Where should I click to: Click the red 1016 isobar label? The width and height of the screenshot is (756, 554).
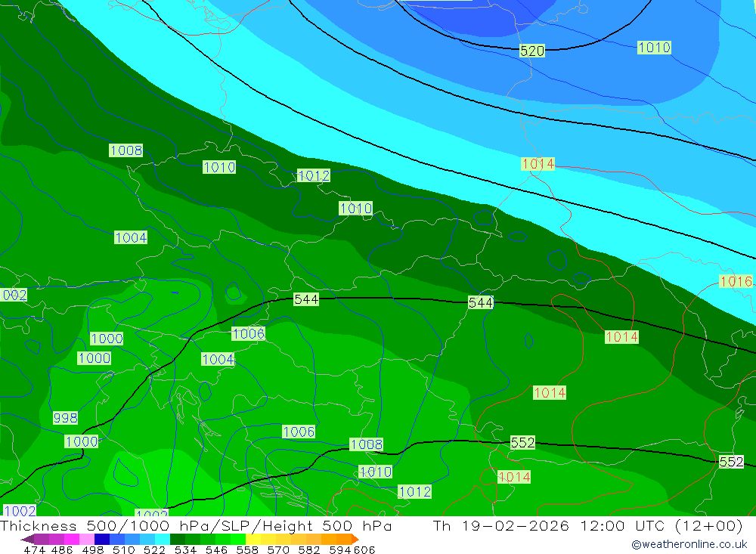(736, 281)
